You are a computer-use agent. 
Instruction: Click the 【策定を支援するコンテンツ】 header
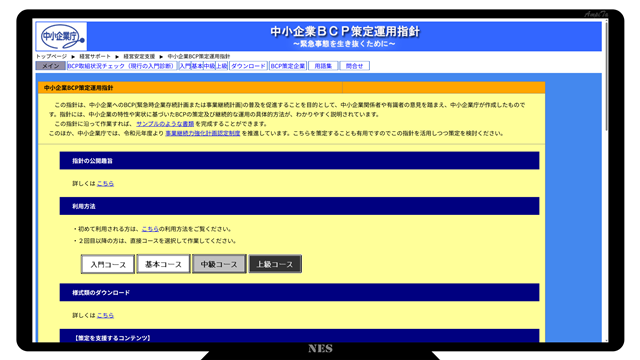[299, 336]
